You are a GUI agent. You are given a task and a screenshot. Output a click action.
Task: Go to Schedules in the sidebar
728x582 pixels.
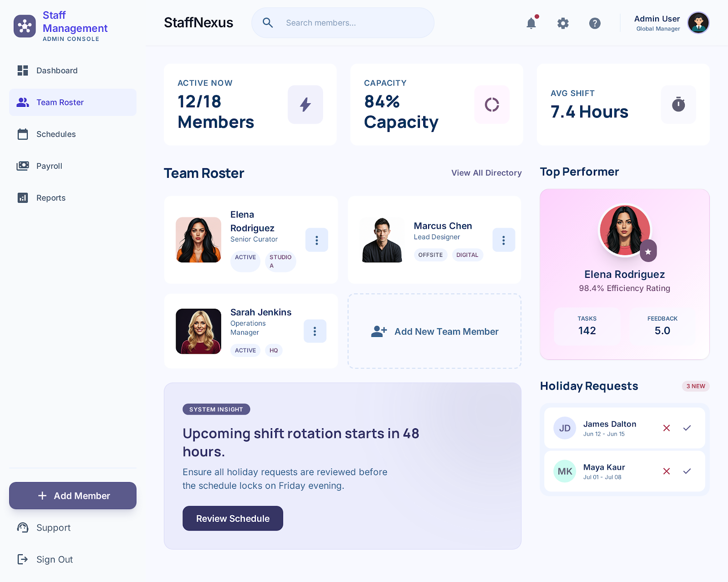click(56, 134)
